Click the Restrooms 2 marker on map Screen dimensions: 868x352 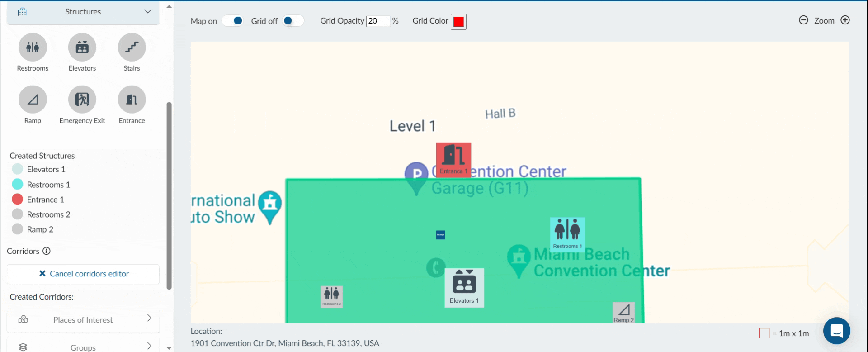click(x=331, y=296)
